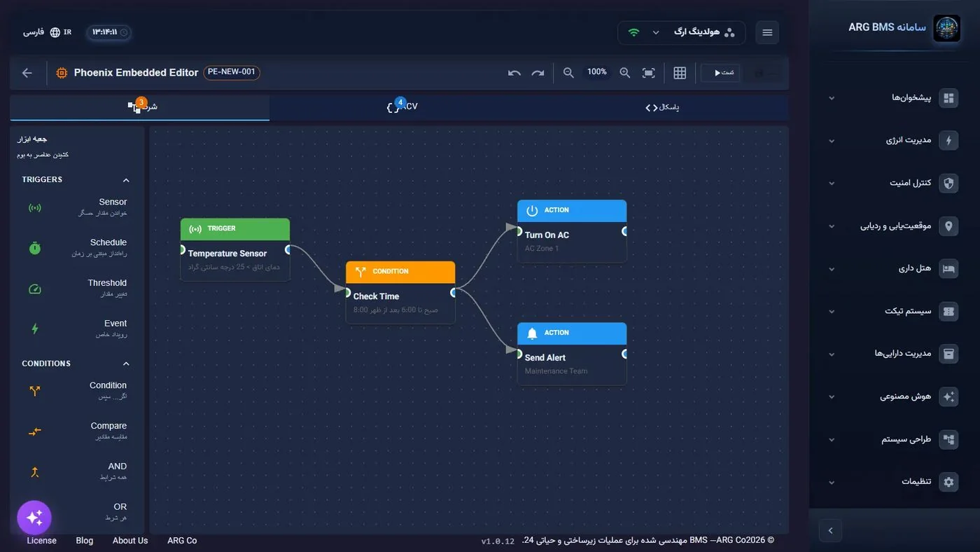Expand the هتل داری sidebar menu
Image resolution: width=980 pixels, height=552 pixels.
(x=895, y=269)
